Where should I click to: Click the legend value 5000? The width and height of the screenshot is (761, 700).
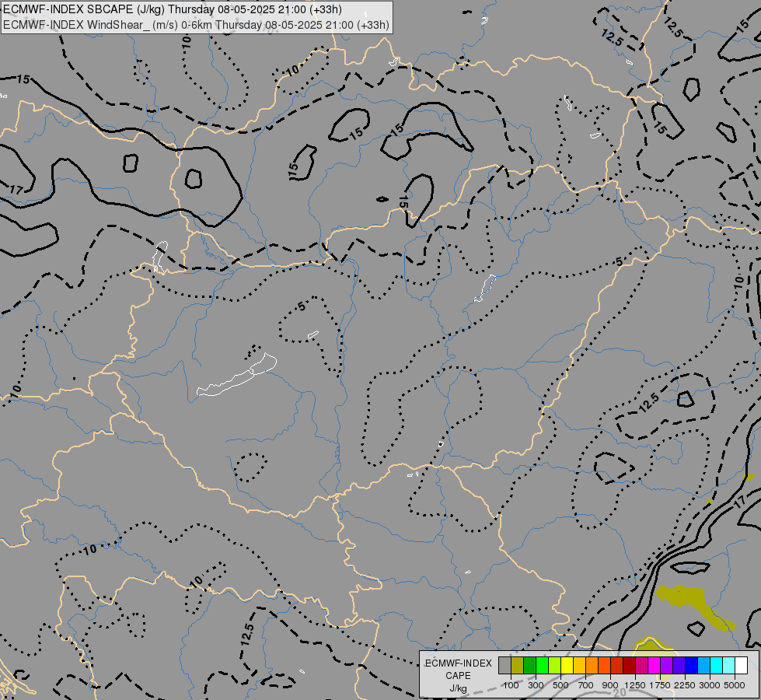pos(735,685)
